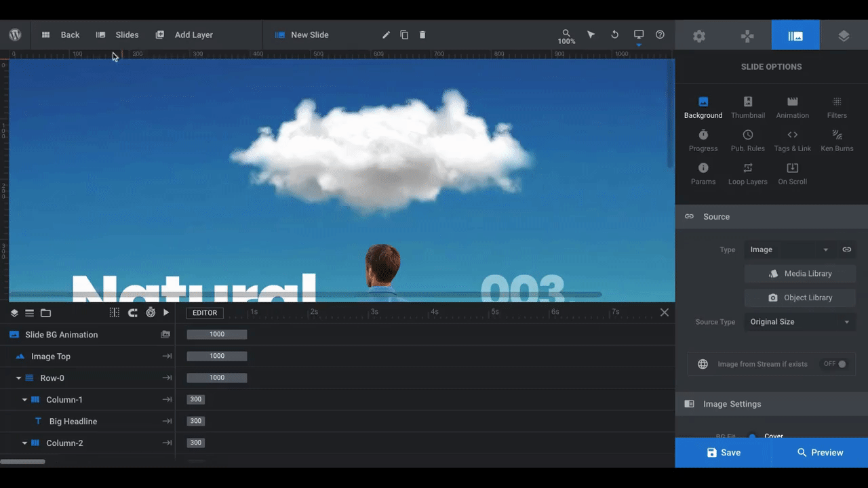This screenshot has height=488, width=868.
Task: Open the Animation slide options
Action: pyautogui.click(x=793, y=108)
